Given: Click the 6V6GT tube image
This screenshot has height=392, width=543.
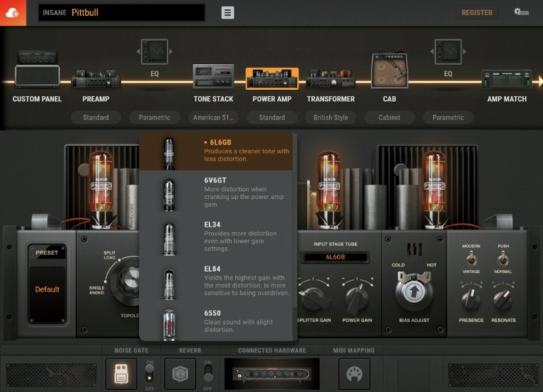Looking at the screenshot, I should 169,195.
